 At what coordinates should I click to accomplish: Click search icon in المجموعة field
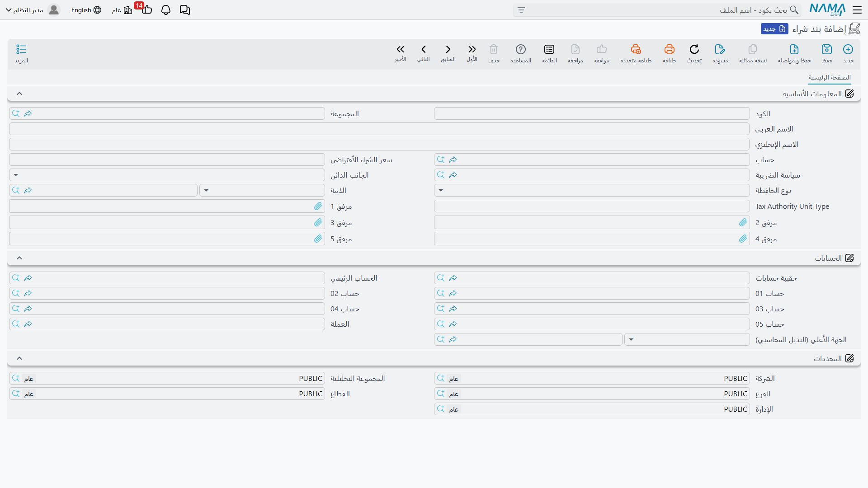click(x=16, y=113)
